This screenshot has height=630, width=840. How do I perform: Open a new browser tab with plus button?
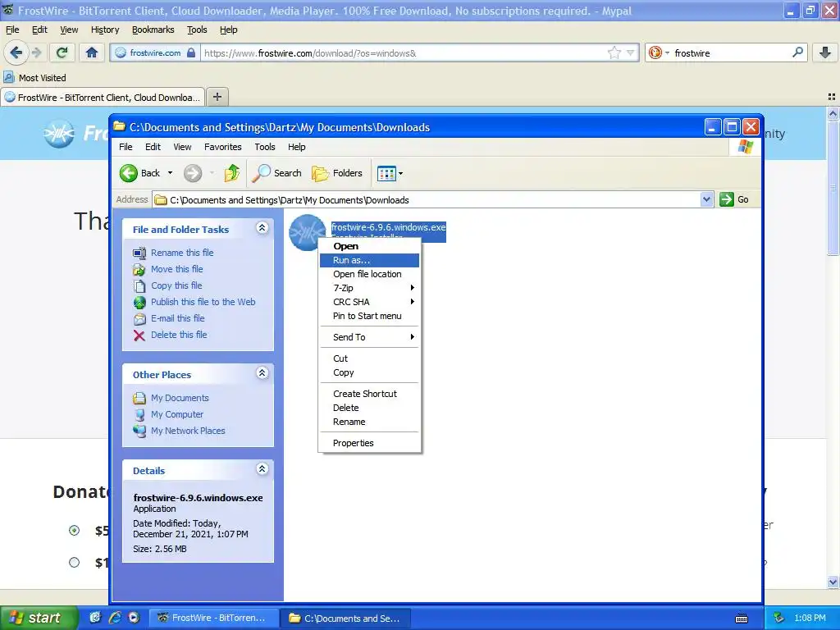(217, 97)
